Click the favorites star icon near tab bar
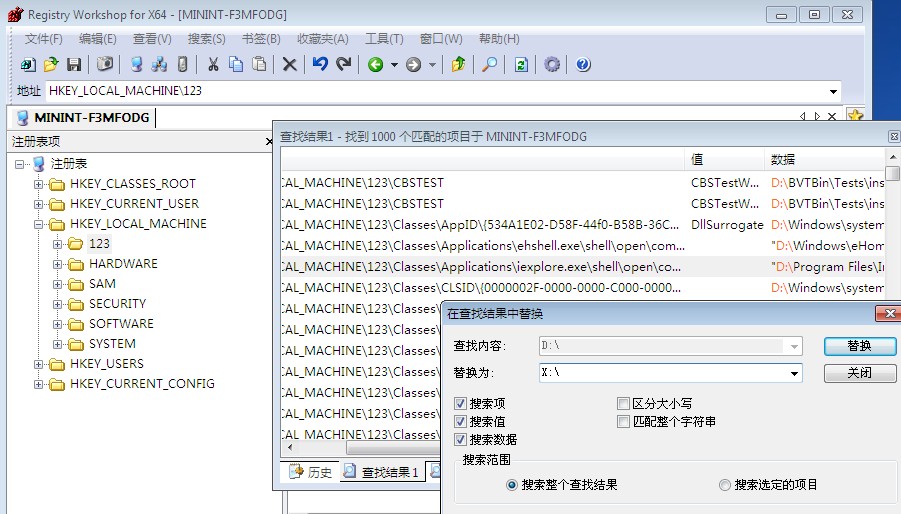Screen dimensions: 901x514 tap(855, 115)
